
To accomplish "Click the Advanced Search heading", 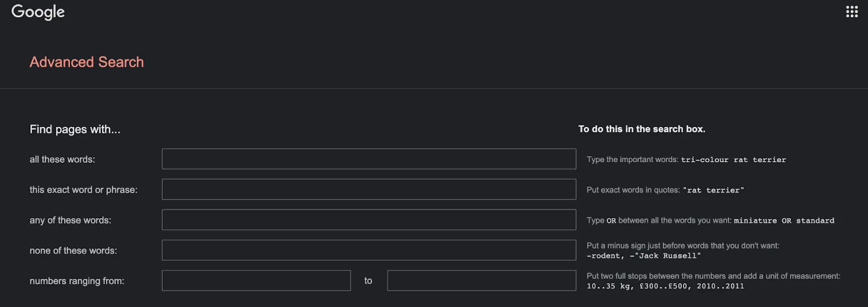I will pyautogui.click(x=87, y=62).
